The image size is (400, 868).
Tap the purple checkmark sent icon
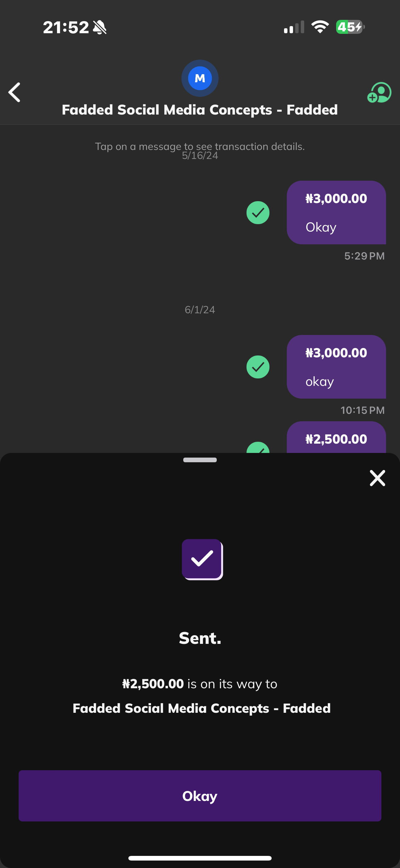202,559
